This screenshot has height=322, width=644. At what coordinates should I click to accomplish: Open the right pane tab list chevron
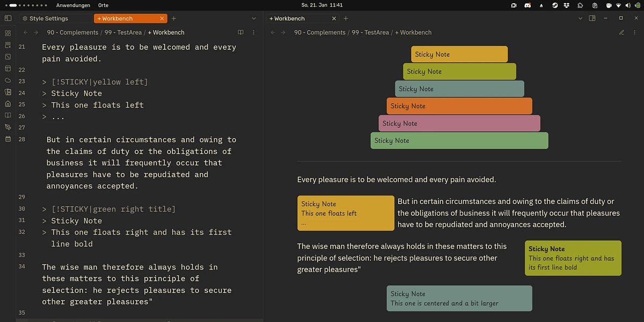tap(581, 18)
